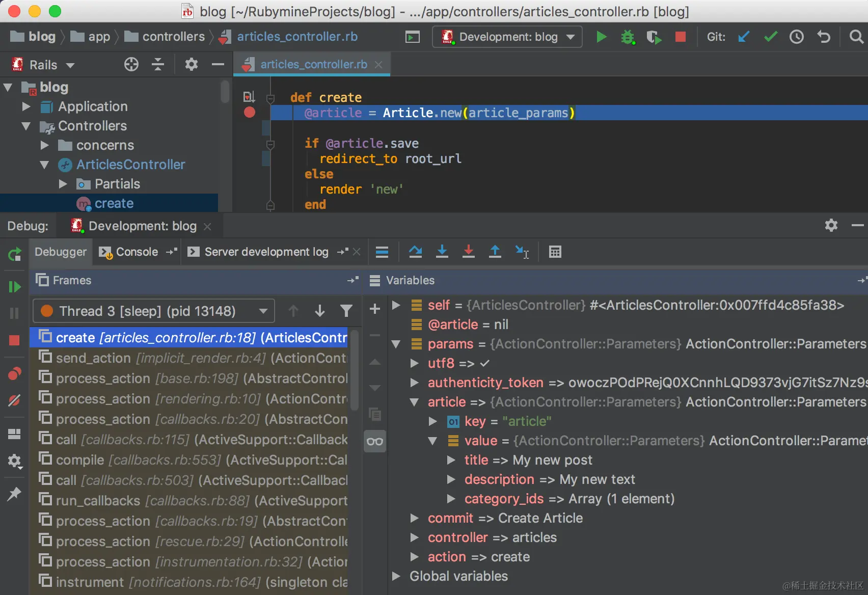This screenshot has width=868, height=595.
Task: Open the Thread 3 sleep dropdown
Action: [154, 311]
